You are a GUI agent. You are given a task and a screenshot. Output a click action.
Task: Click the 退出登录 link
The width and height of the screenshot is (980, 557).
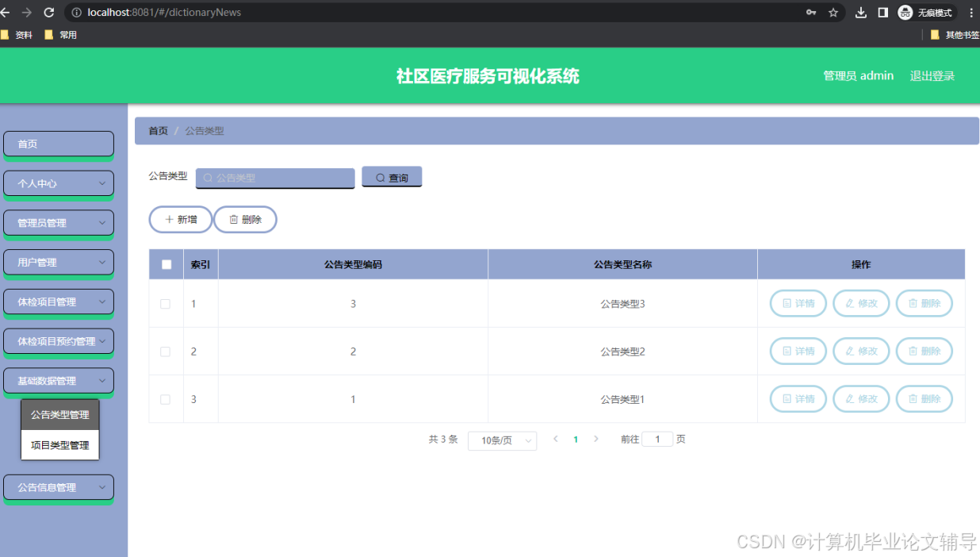[932, 75]
